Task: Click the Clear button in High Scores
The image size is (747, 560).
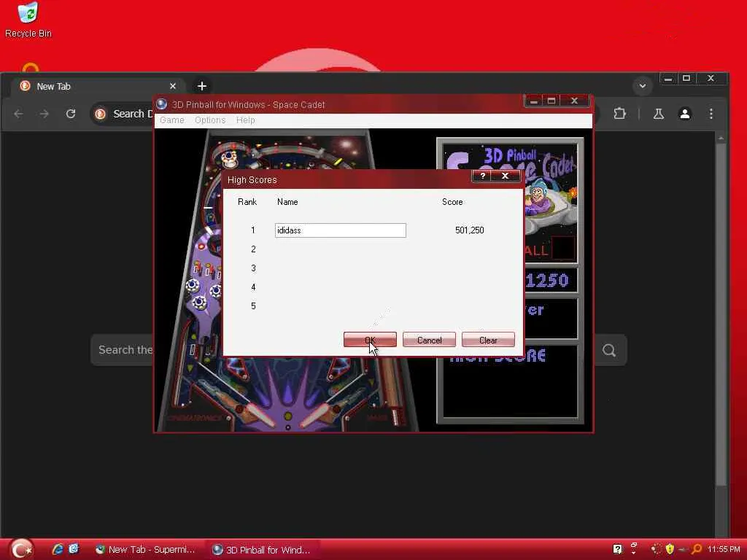Action: click(488, 340)
